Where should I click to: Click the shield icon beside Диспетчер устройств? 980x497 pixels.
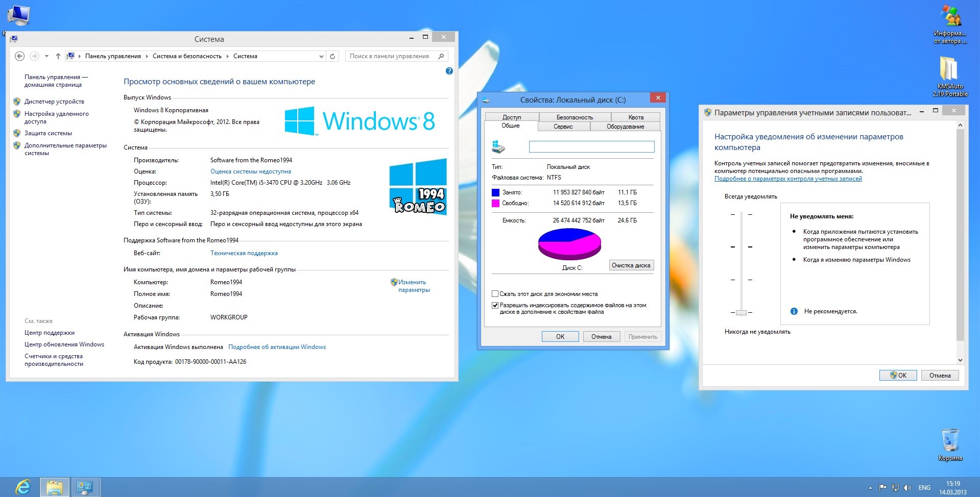[17, 102]
